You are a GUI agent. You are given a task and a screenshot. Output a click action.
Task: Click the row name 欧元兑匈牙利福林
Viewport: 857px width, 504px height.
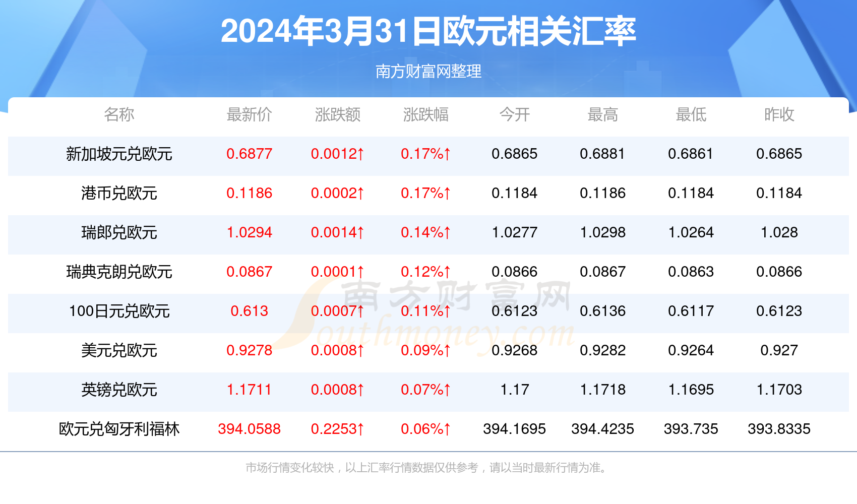[119, 429]
